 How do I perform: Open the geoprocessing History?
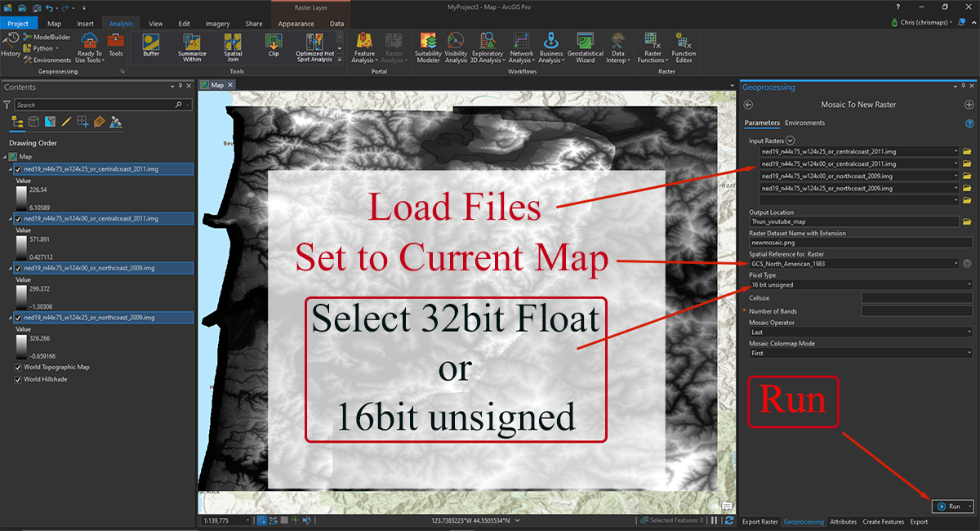click(11, 44)
